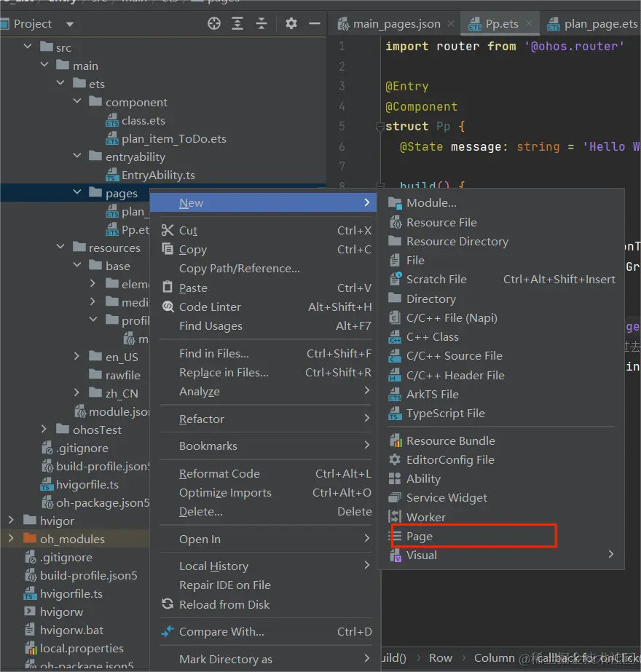
Task: Click the Service Widget icon
Action: (x=395, y=497)
